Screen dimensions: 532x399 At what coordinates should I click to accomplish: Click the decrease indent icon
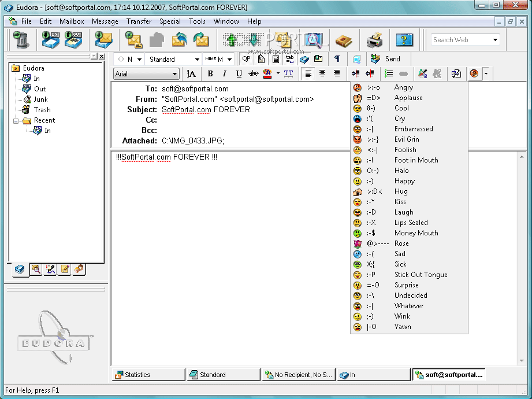click(370, 73)
